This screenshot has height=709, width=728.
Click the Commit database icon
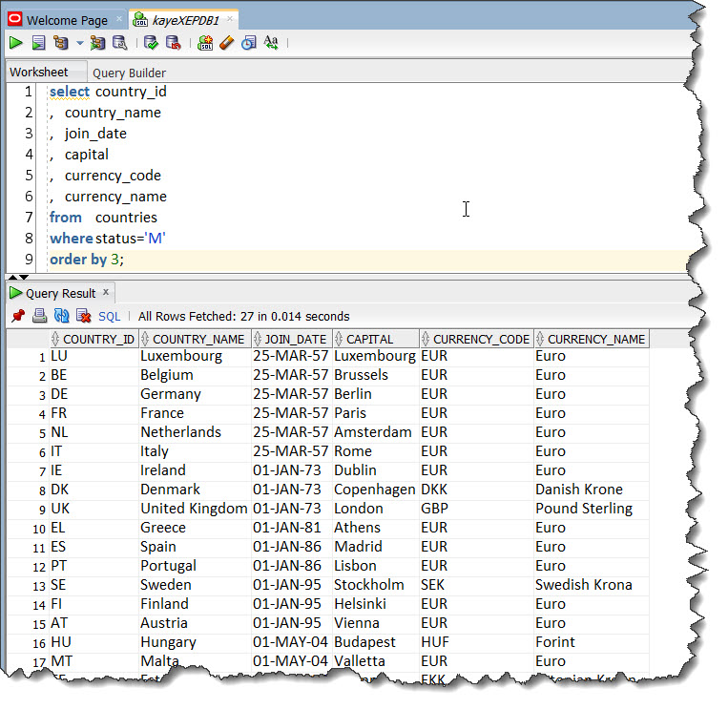[x=151, y=43]
